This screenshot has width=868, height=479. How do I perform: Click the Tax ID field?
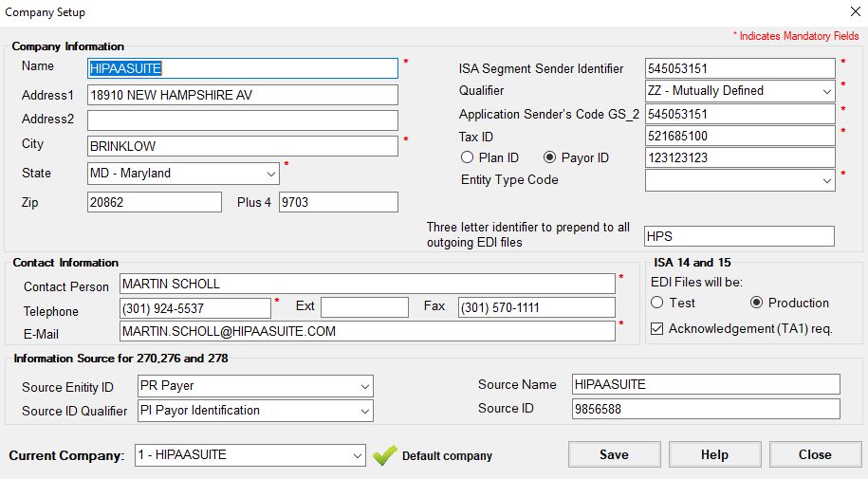pyautogui.click(x=740, y=136)
